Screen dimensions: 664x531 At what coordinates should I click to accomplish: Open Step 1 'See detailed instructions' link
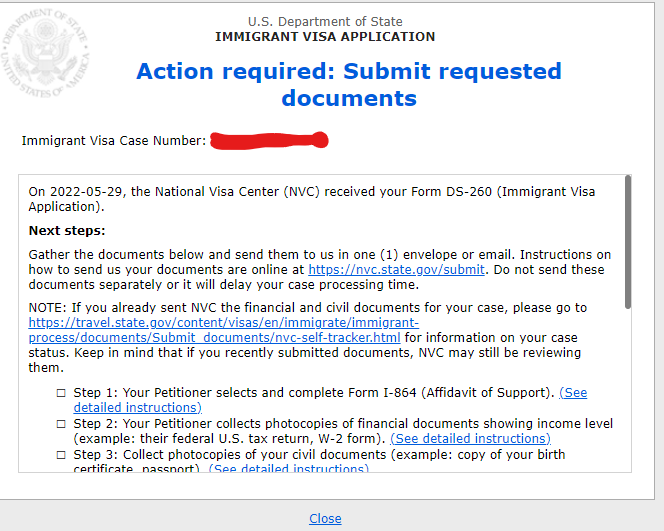[330, 400]
